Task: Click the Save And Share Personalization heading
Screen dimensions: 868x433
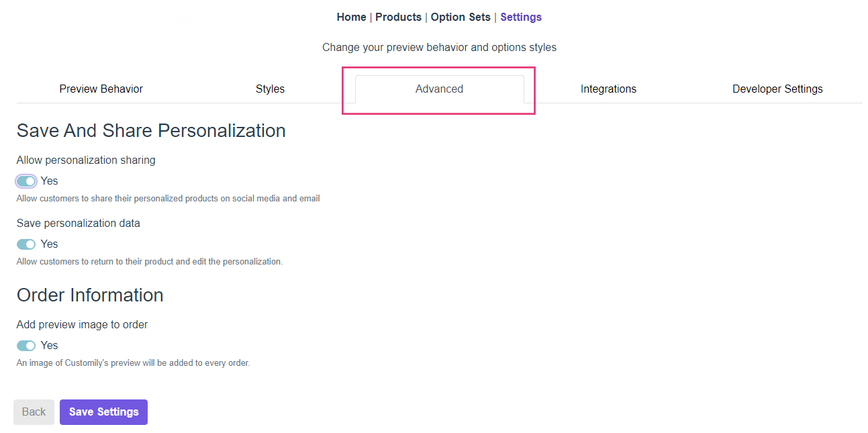Action: (151, 130)
